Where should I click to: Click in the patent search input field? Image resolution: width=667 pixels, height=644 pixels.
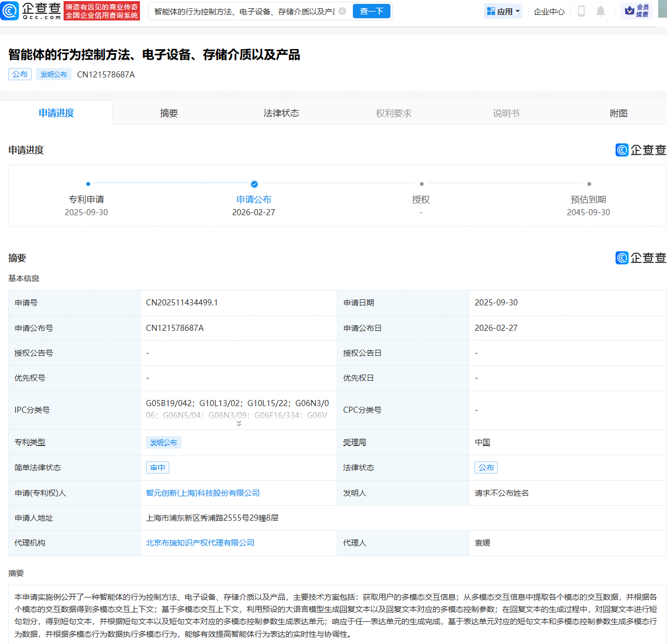click(x=243, y=11)
